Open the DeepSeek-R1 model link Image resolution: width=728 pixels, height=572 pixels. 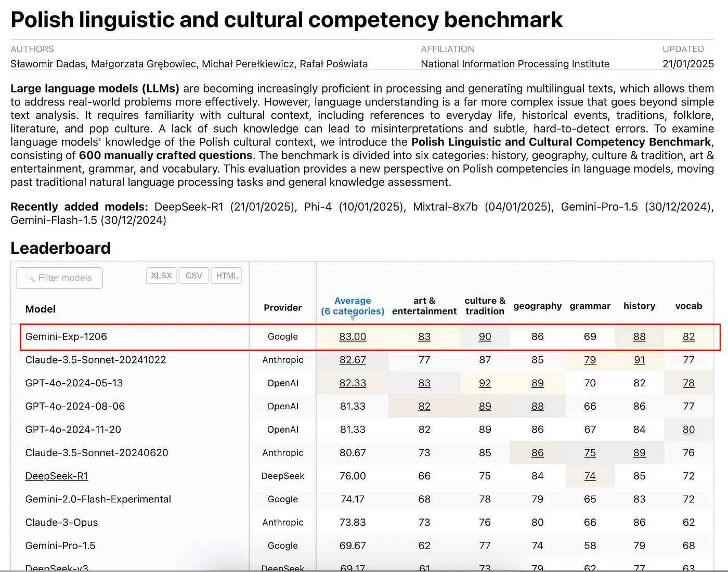tap(57, 476)
